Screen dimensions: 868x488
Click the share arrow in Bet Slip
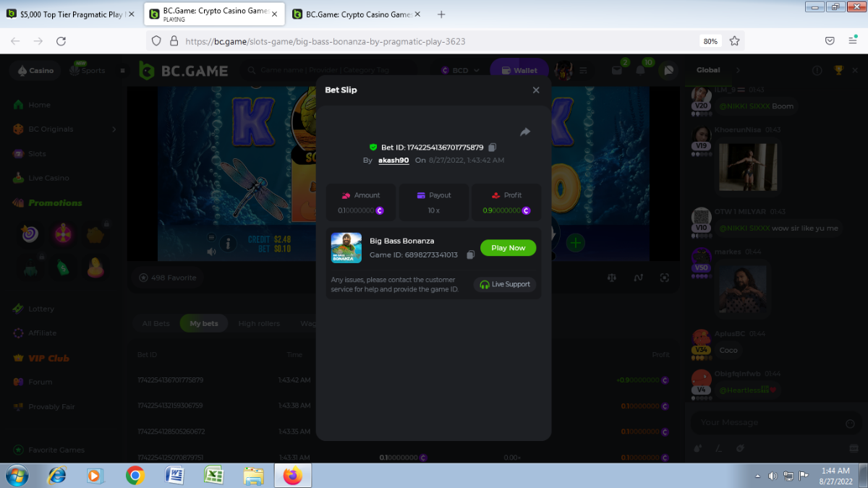coord(525,132)
